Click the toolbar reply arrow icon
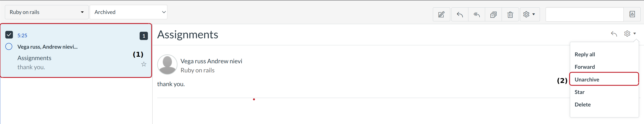Image resolution: width=644 pixels, height=124 pixels. [460, 15]
